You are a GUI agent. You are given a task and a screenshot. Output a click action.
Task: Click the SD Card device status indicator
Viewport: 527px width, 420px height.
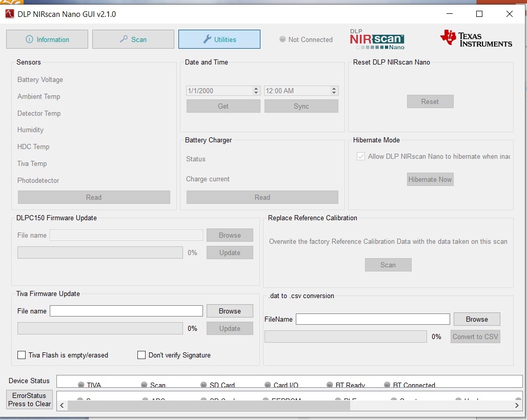pos(217,385)
